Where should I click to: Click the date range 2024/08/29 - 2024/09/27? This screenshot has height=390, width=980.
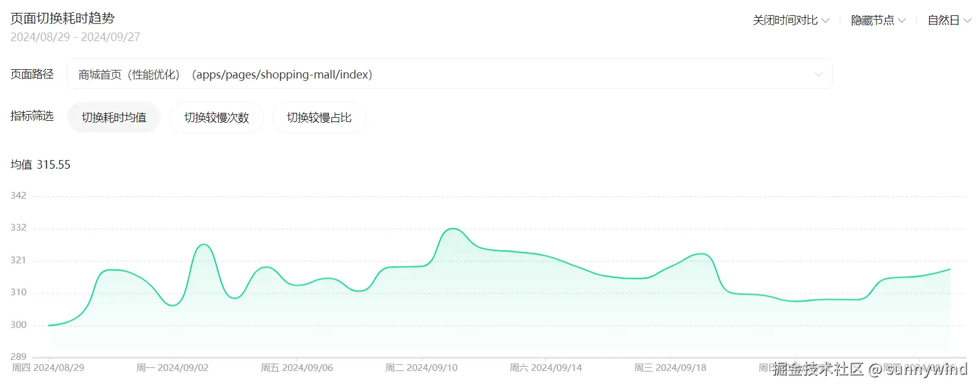coord(75,37)
